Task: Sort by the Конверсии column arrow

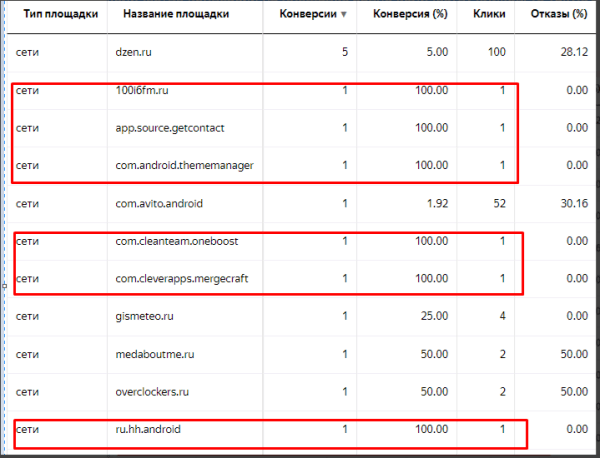Action: click(344, 15)
